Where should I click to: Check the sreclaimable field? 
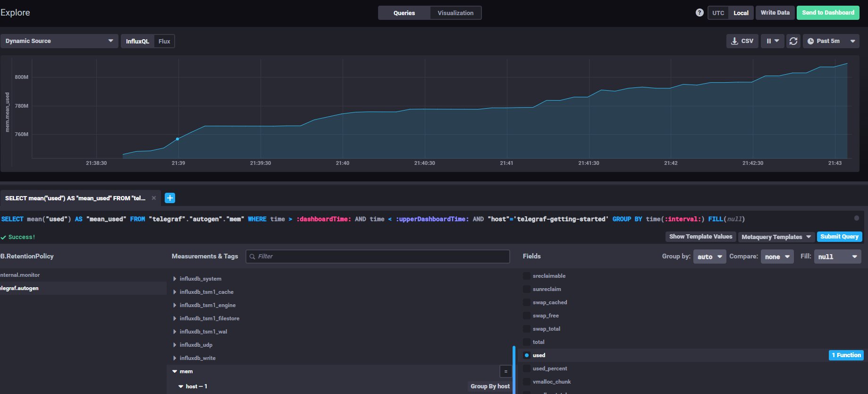(527, 276)
